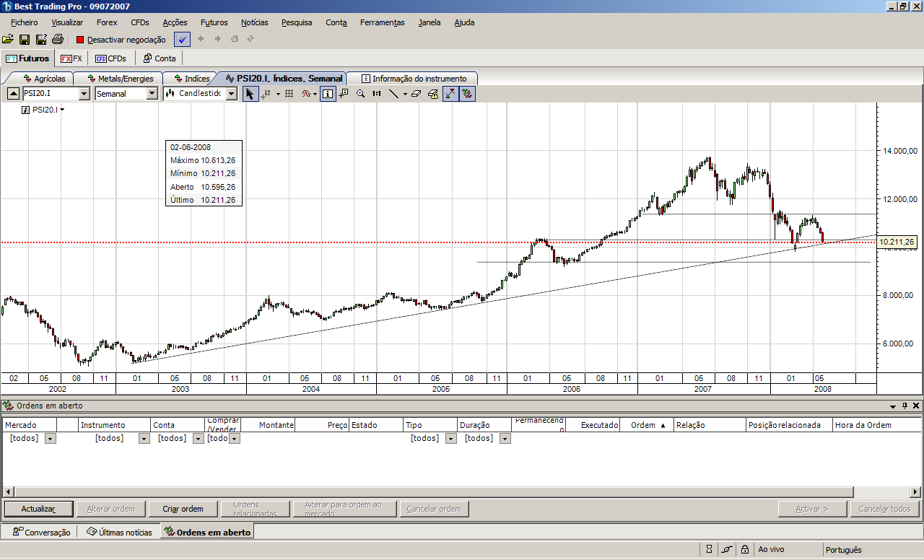Viewport: 924px width, 560px height.
Task: Click the eraser icon in chart toolbar
Action: coord(416,94)
